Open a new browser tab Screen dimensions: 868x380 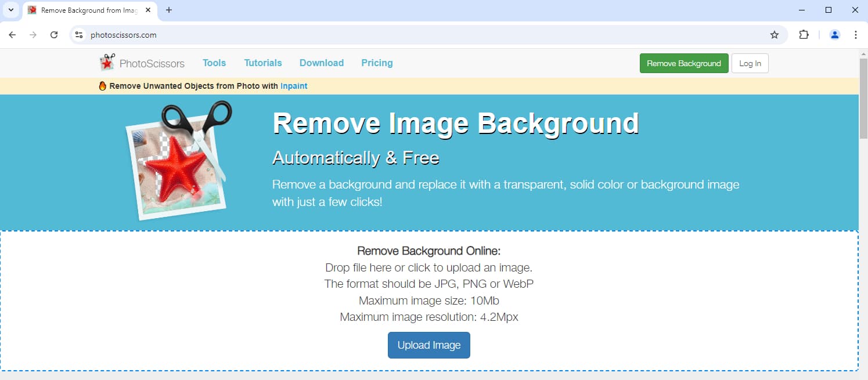[168, 10]
